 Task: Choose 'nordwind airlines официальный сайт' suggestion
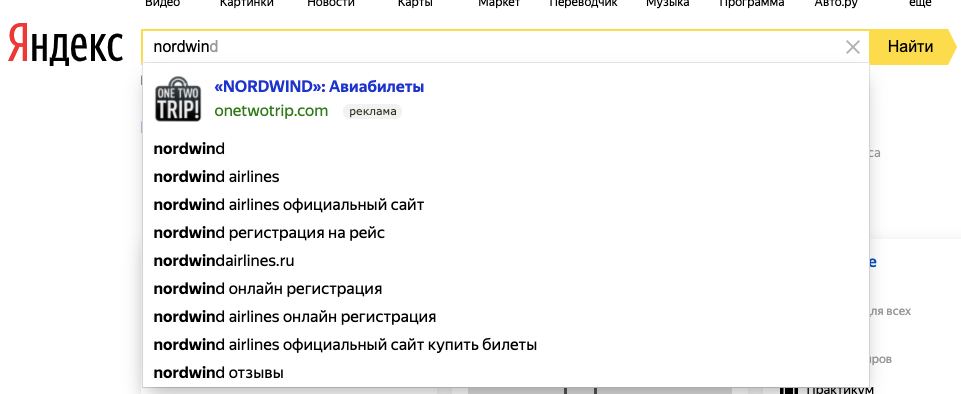[506, 205]
